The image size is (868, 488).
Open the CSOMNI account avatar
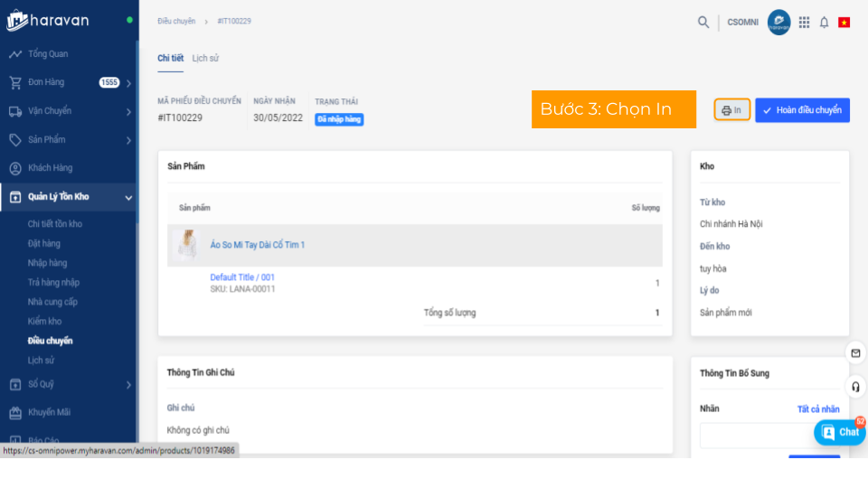[x=778, y=23]
